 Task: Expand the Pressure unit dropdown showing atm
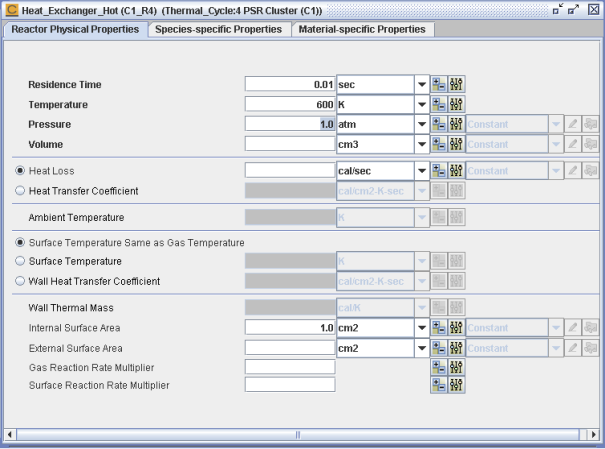click(421, 124)
